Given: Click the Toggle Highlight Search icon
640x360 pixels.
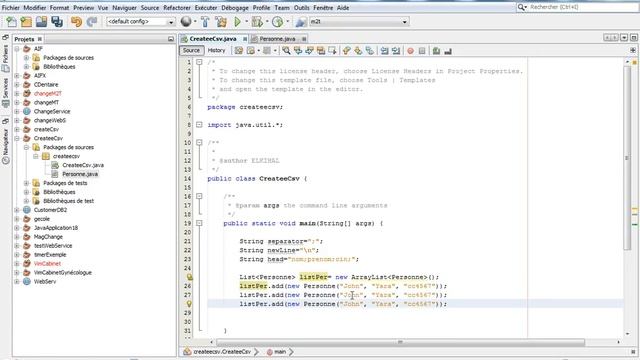Looking at the screenshot, I should pyautogui.click(x=321, y=51).
